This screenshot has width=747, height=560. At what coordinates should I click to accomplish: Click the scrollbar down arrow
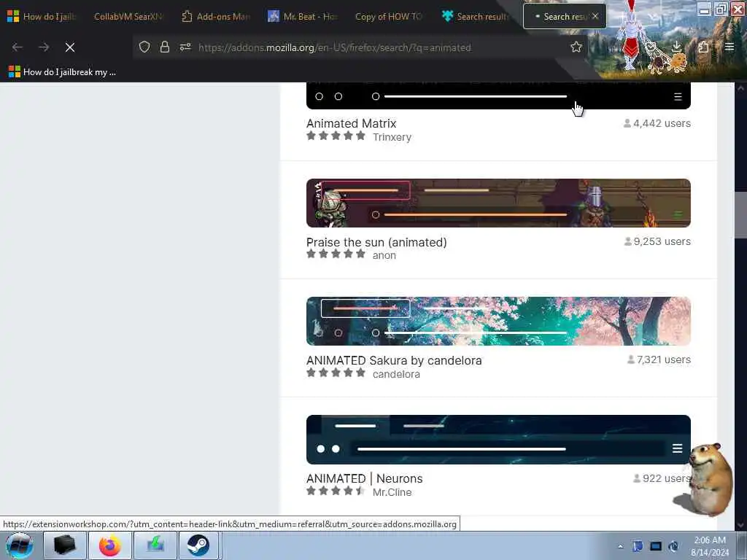(x=740, y=525)
